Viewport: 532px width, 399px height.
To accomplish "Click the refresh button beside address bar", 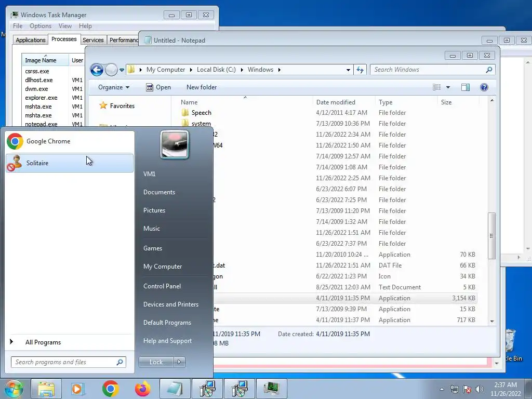I will [x=360, y=70].
